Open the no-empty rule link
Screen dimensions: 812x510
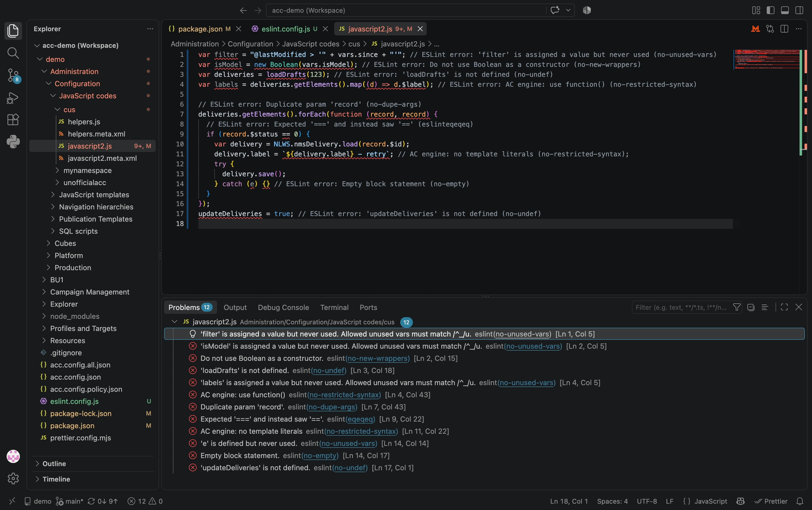(x=320, y=455)
